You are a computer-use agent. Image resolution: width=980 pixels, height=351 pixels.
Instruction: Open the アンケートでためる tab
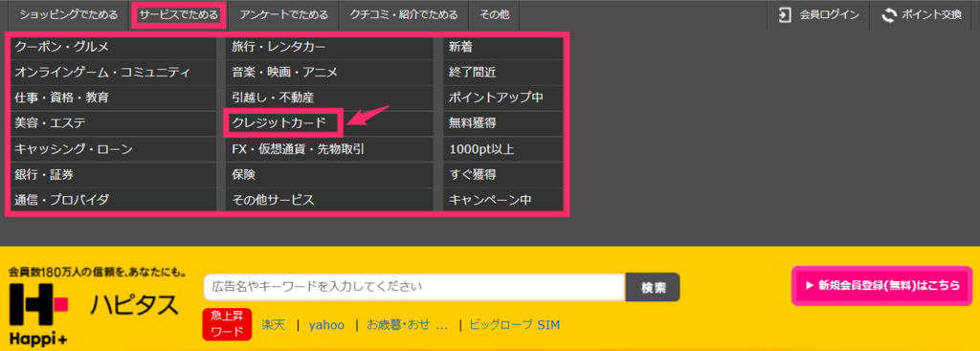pyautogui.click(x=282, y=15)
